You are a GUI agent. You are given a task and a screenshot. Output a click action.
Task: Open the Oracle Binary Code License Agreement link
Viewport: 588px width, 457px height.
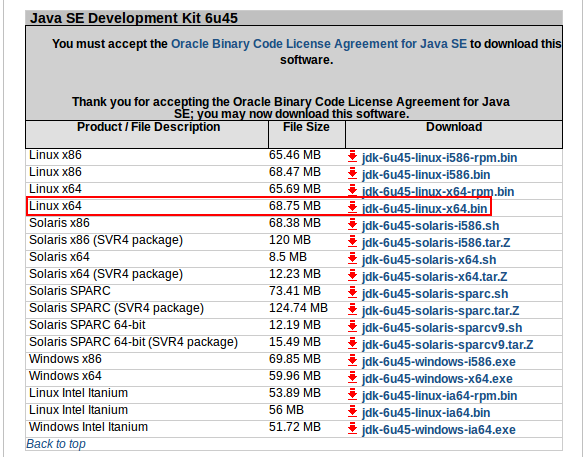[319, 44]
